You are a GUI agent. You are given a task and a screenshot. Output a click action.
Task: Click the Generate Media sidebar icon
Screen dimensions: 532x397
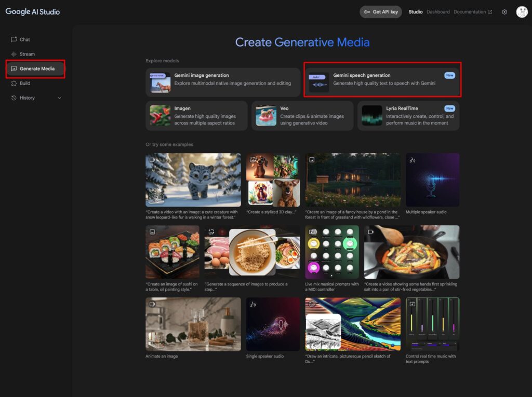(x=14, y=69)
